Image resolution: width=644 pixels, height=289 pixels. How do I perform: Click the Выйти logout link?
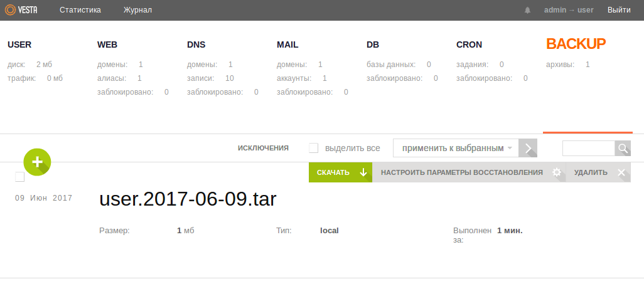619,10
